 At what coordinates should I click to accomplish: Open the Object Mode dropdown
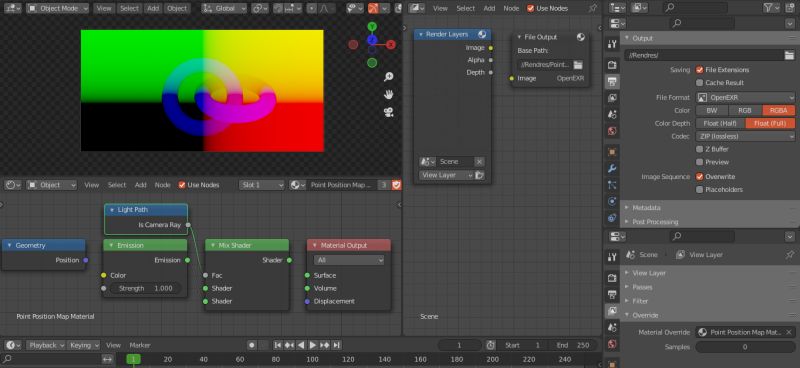57,8
